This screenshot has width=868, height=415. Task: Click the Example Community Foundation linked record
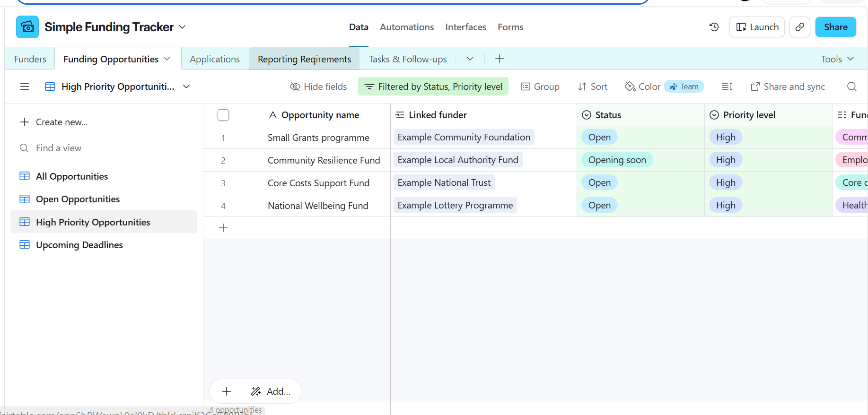pyautogui.click(x=464, y=137)
